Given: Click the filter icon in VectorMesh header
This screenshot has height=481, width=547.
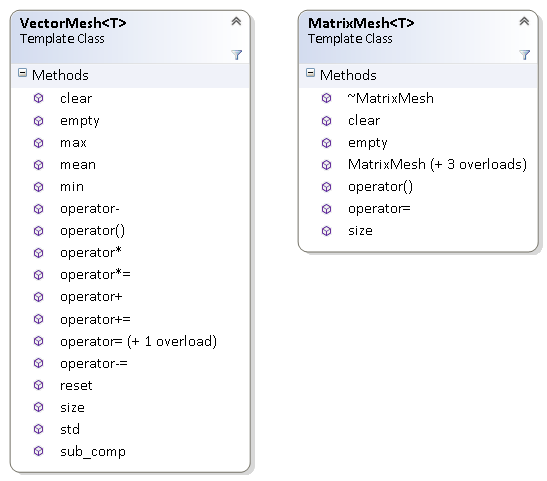Looking at the screenshot, I should click(x=237, y=55).
